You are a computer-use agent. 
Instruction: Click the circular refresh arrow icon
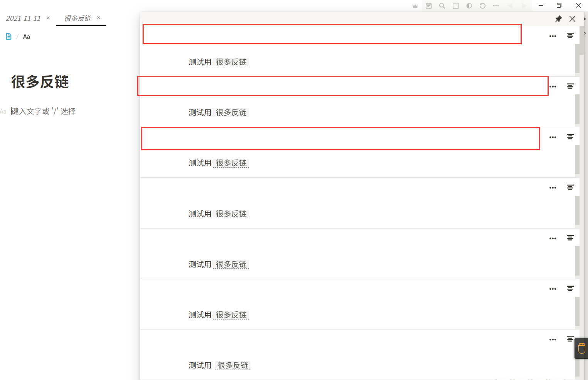point(482,6)
